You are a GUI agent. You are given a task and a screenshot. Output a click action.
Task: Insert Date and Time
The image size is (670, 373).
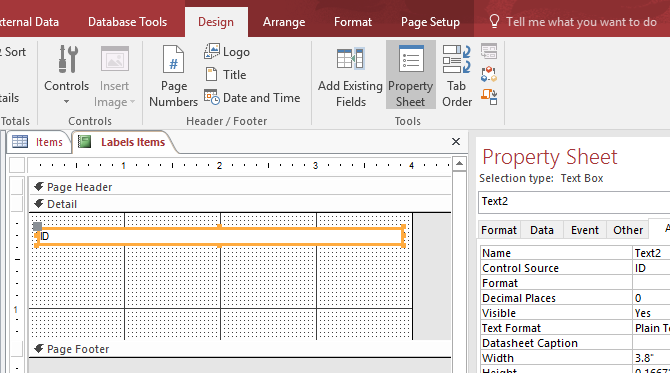tap(252, 98)
